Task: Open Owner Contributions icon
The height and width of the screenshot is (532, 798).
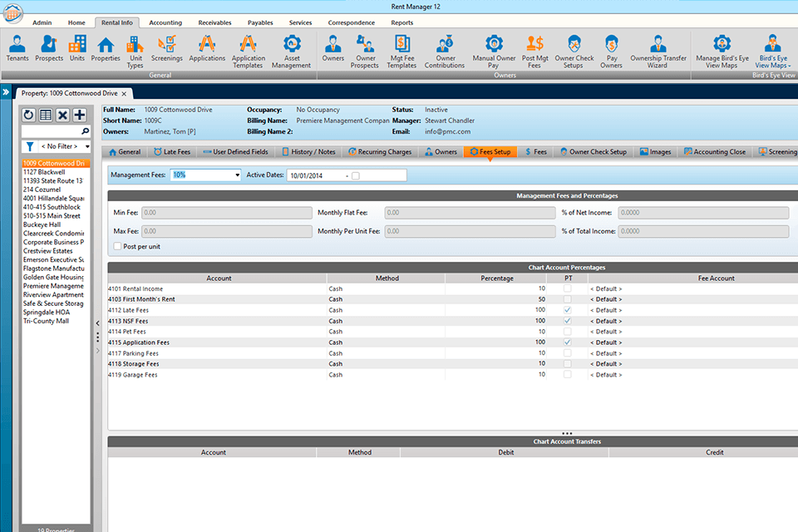Action: click(x=444, y=52)
